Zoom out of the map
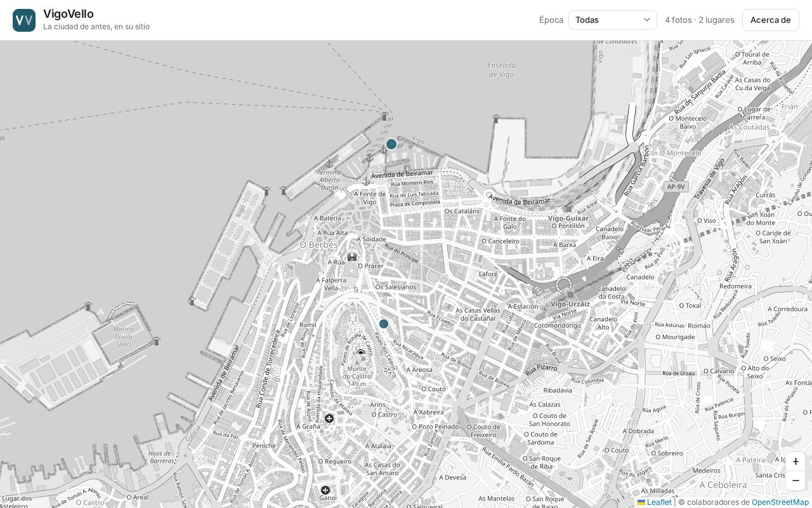Image resolution: width=812 pixels, height=508 pixels. pyautogui.click(x=796, y=481)
